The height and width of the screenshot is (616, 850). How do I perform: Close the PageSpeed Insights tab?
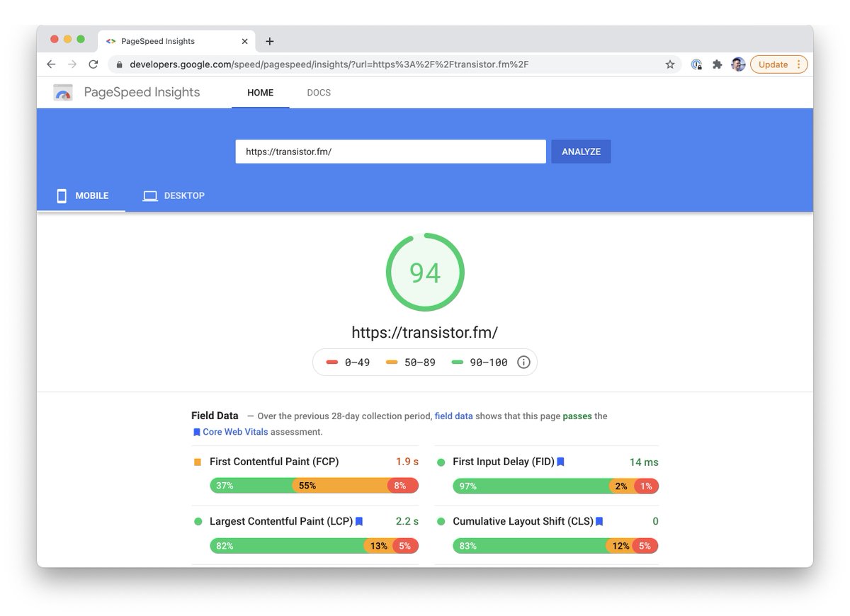(x=245, y=41)
